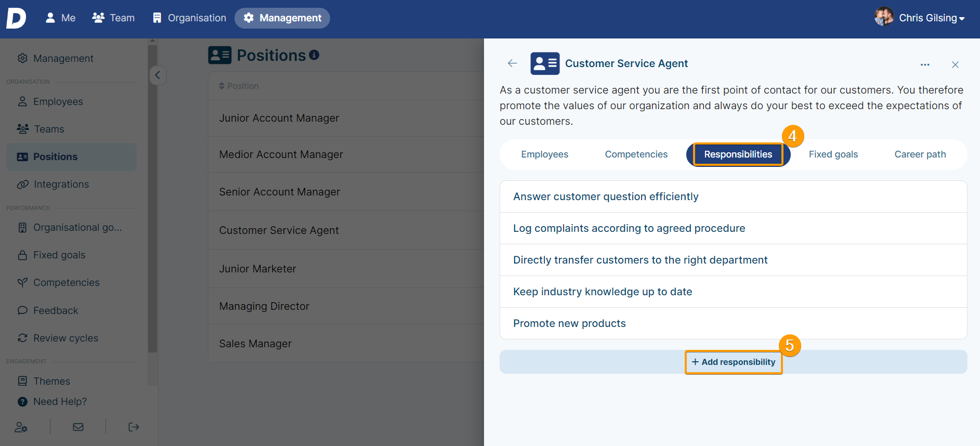Select Junior Account Manager row

[x=346, y=119]
